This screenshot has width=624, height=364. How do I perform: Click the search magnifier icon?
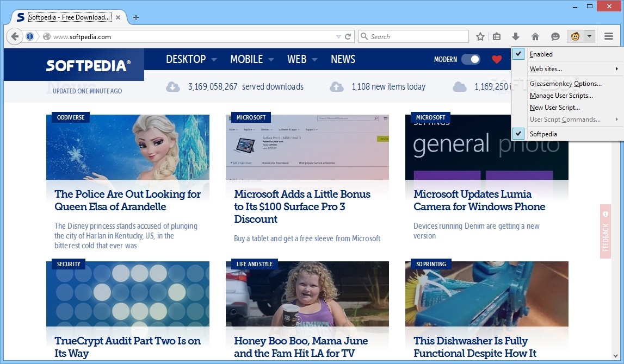[364, 36]
